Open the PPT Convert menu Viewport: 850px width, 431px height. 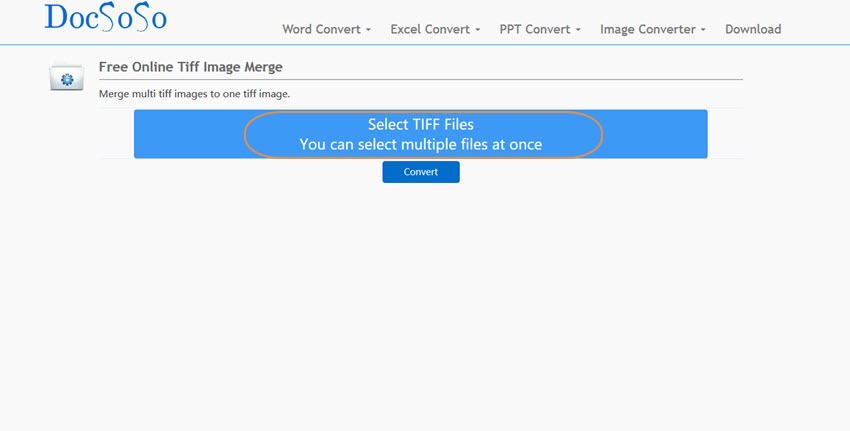point(535,29)
